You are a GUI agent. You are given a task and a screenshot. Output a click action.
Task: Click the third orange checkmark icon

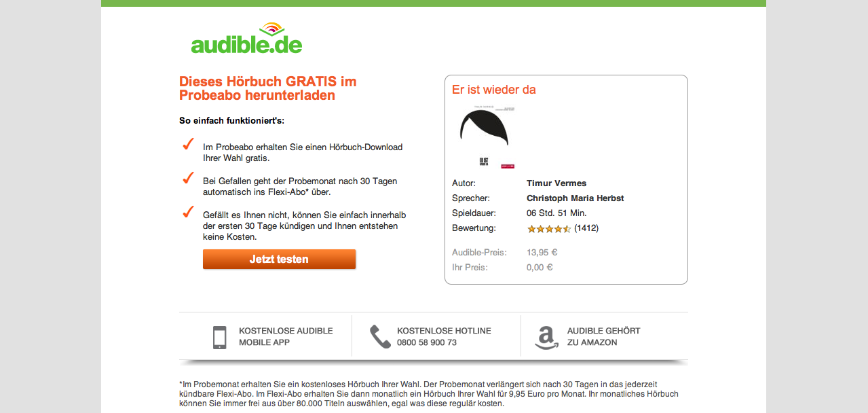coord(188,212)
